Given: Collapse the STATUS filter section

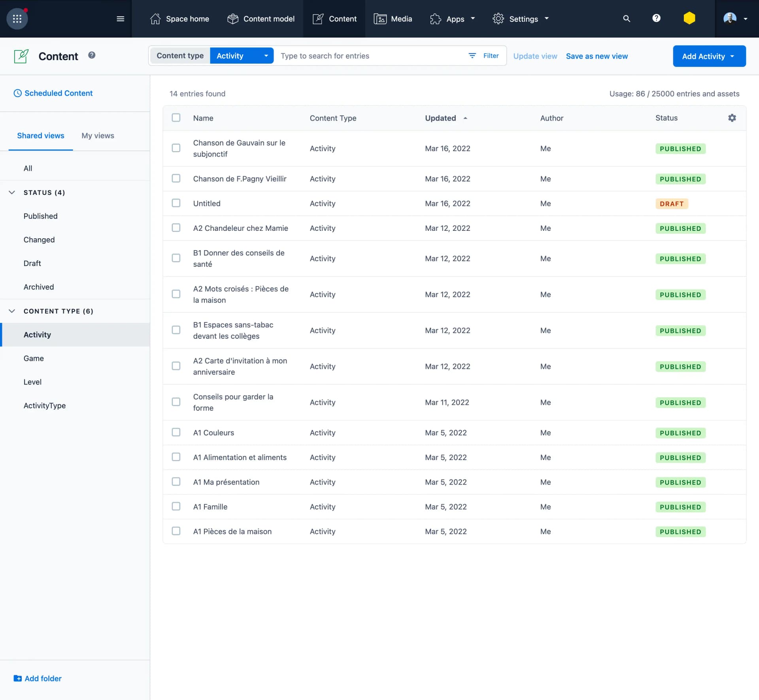Looking at the screenshot, I should [x=11, y=192].
